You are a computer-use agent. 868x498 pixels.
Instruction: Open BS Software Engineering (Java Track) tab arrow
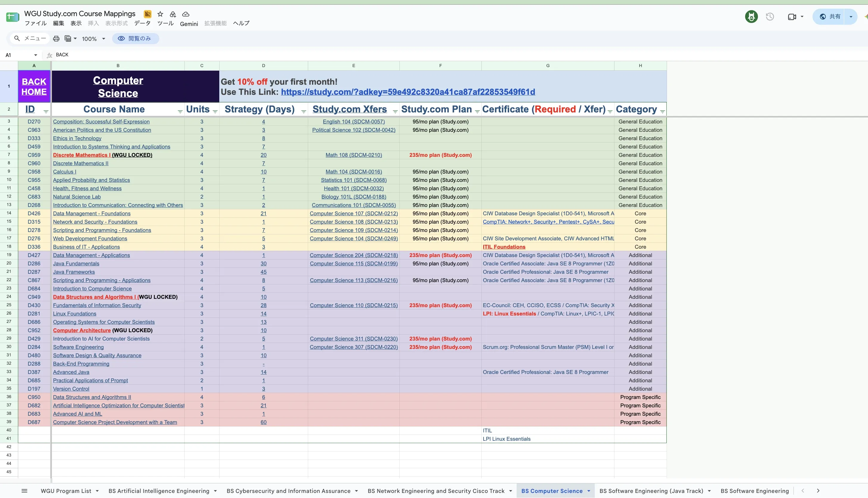[x=709, y=491]
